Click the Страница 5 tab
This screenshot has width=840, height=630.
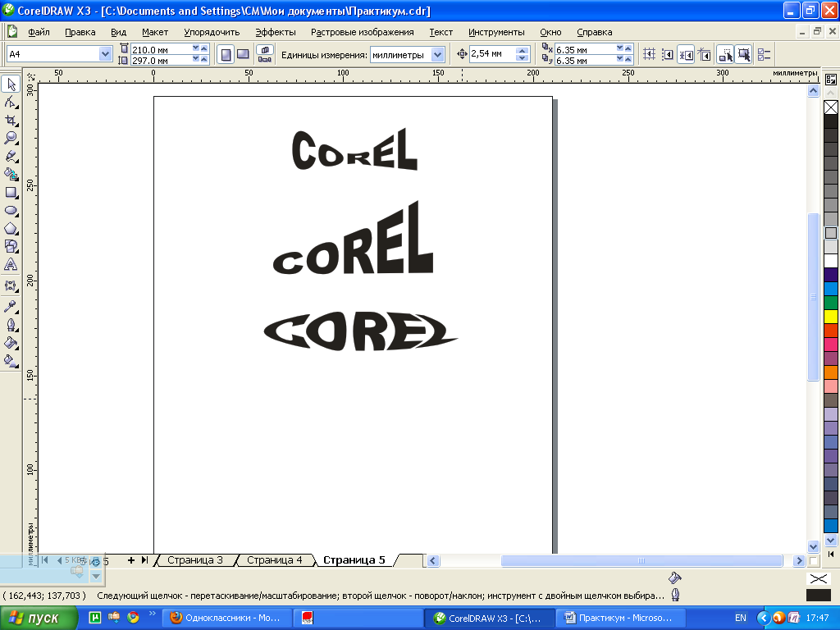(354, 559)
